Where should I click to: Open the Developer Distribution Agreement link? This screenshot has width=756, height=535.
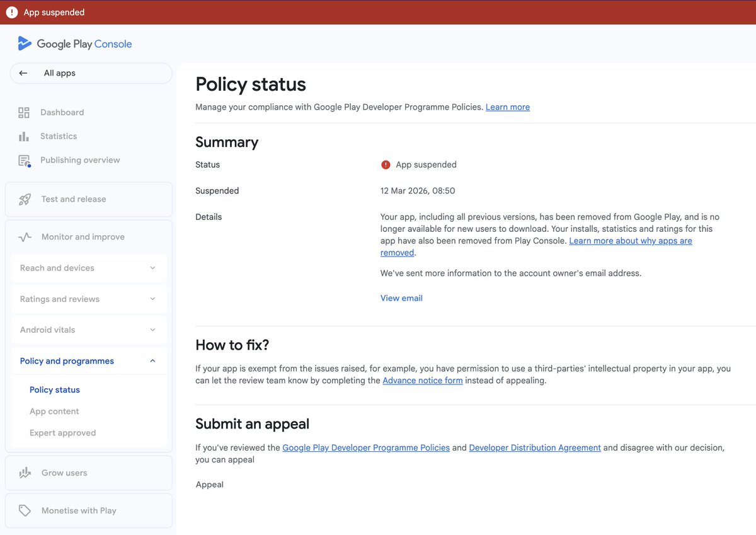(535, 447)
